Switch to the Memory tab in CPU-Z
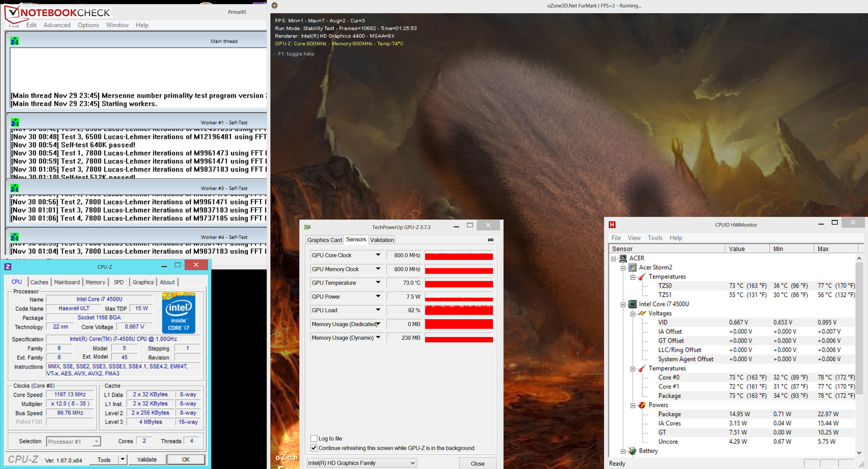Image resolution: width=868 pixels, height=469 pixels. coord(95,282)
